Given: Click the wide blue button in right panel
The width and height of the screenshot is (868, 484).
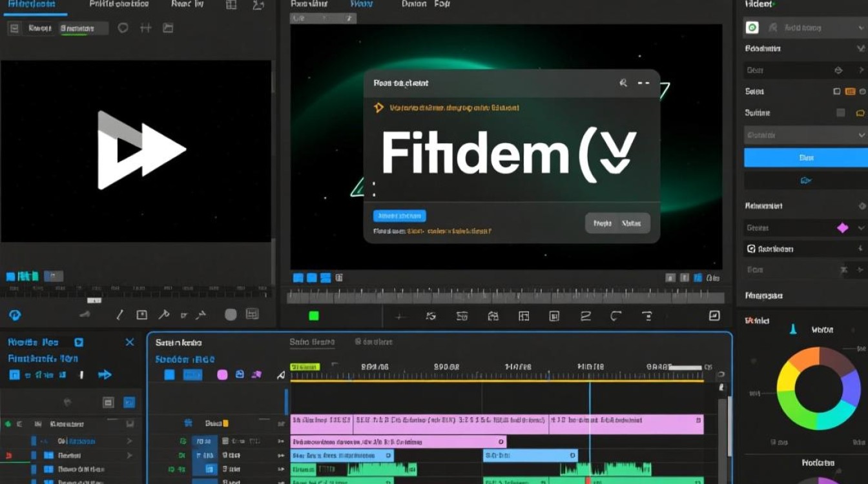Looking at the screenshot, I should pyautogui.click(x=806, y=157).
